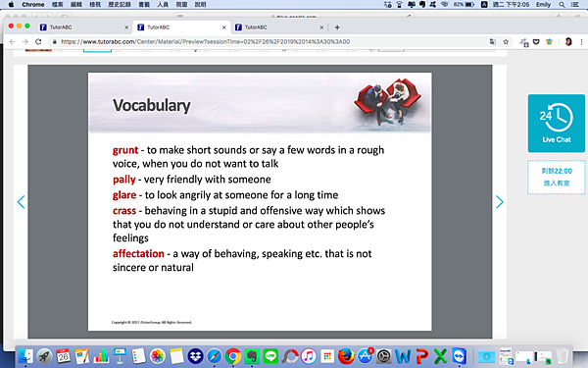Click the red word 'glare'
This screenshot has height=368, width=588.
coord(124,195)
